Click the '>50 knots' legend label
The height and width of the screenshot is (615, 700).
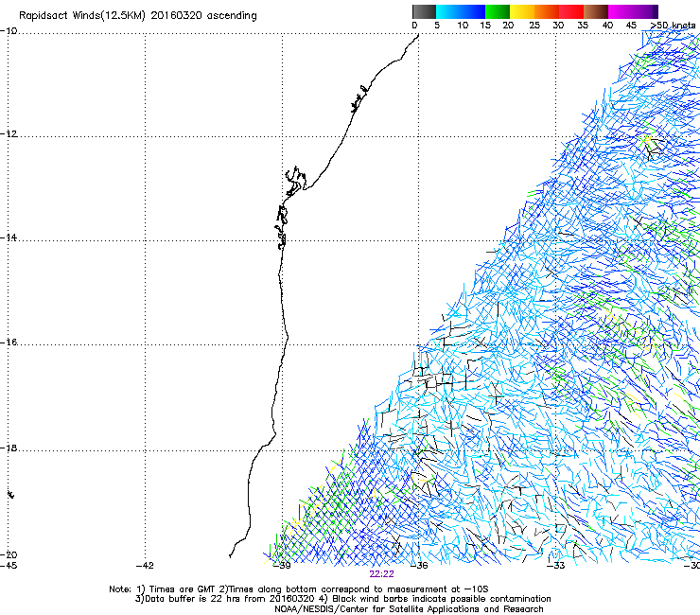tap(673, 26)
